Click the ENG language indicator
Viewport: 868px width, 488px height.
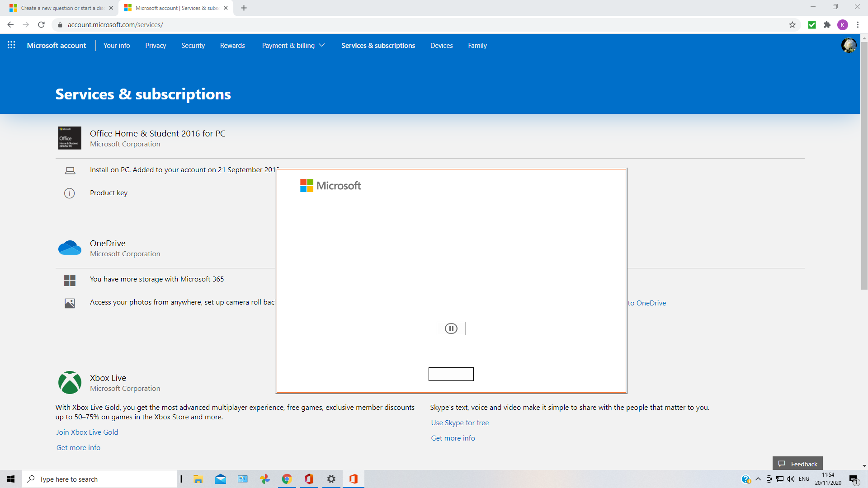point(804,479)
